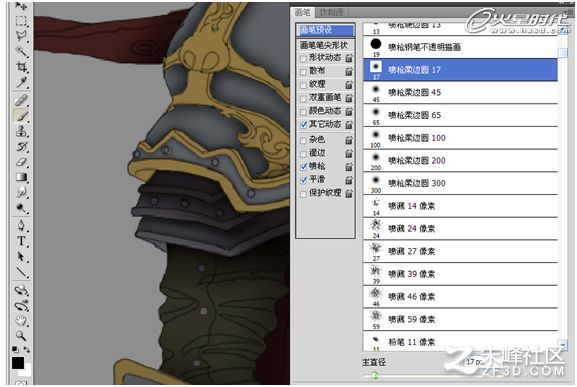Select the Gradient tool
Viewport: 577px width, 387px height.
22,177
